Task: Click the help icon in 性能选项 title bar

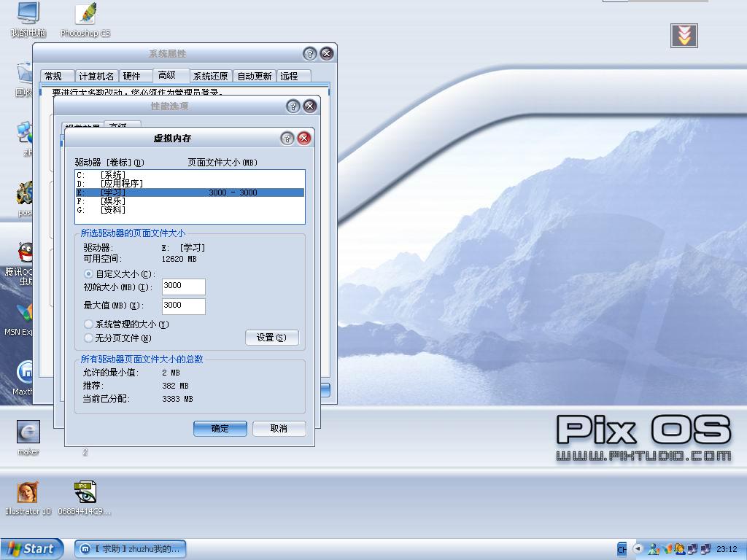Action: click(x=293, y=106)
